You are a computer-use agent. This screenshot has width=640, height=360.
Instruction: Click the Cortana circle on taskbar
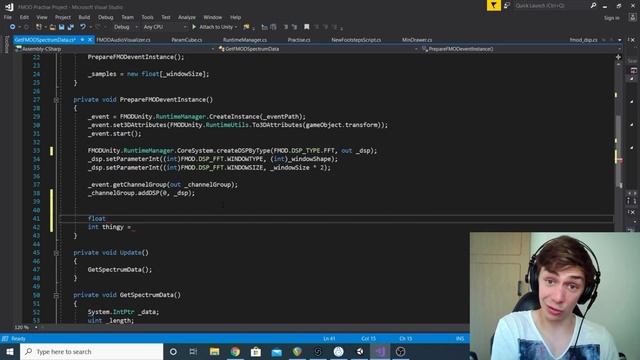[173, 351]
